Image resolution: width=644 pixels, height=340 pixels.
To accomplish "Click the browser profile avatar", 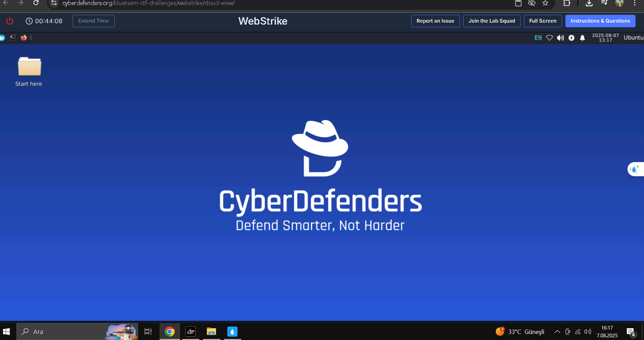I will [619, 3].
